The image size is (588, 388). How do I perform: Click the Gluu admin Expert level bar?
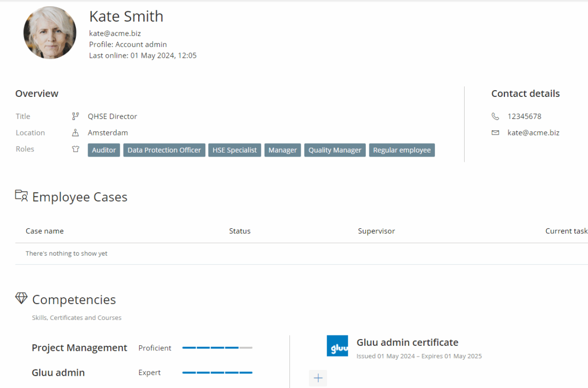point(217,373)
